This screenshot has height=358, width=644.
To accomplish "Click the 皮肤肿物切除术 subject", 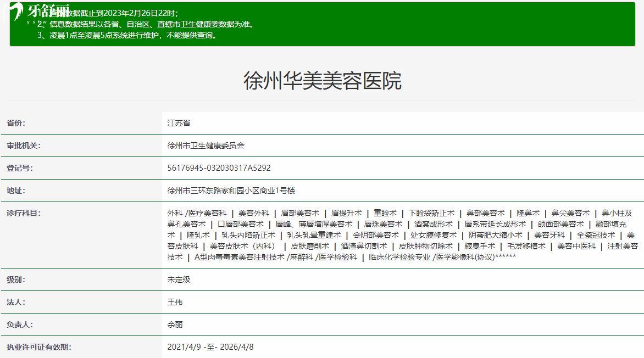I will point(426,247).
